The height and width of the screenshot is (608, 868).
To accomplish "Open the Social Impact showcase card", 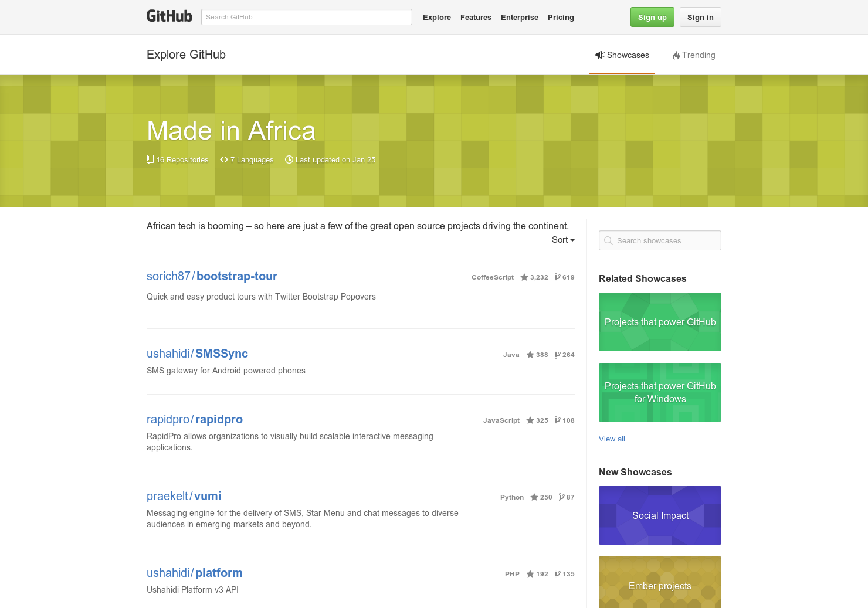I will click(660, 515).
